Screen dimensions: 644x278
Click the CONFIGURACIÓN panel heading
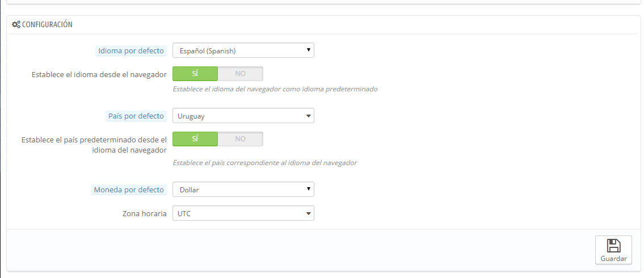pyautogui.click(x=47, y=25)
